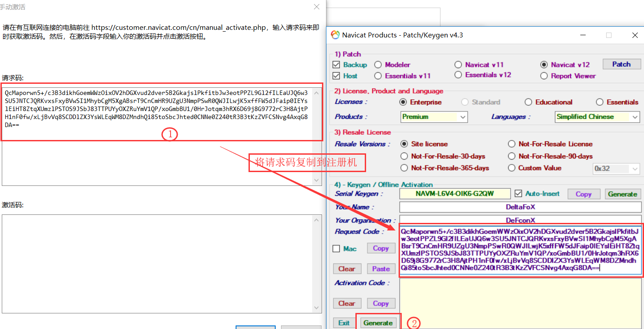This screenshot has width=644, height=329.
Task: Toggle the Mac checkbox
Action: click(x=337, y=249)
